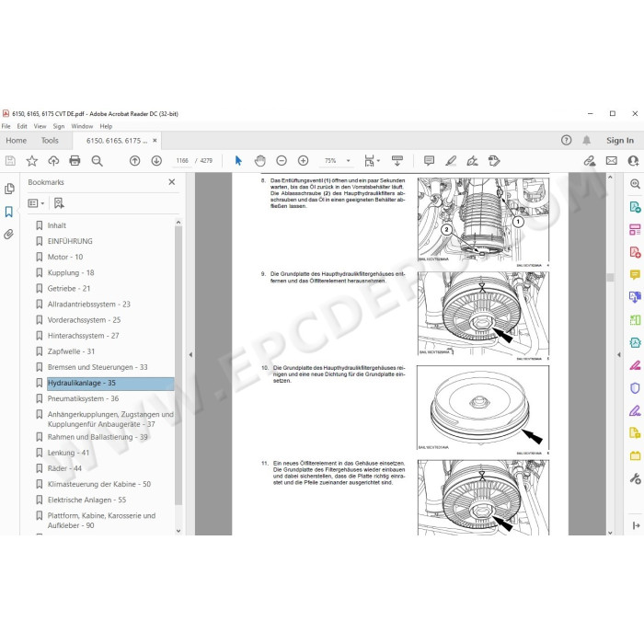Image resolution: width=644 pixels, height=644 pixels.
Task: Jump to Motor - 10 bookmark
Action: tap(65, 257)
